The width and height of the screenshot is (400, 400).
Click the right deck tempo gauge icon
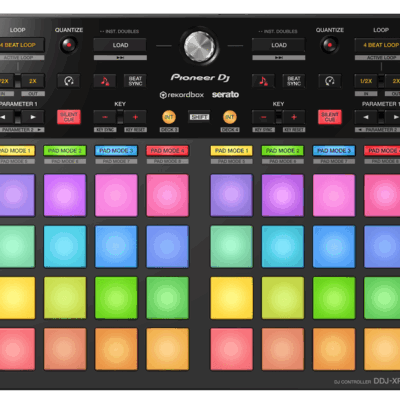pyautogui.click(x=330, y=81)
